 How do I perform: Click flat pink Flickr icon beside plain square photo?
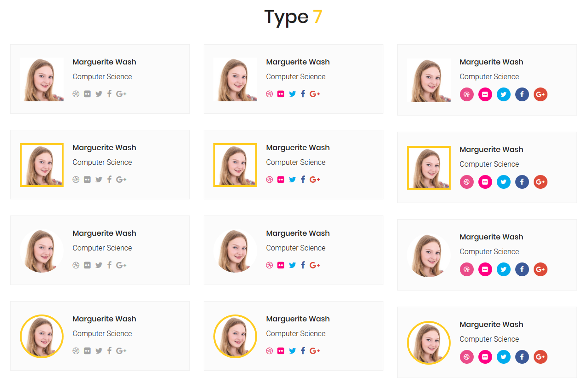[x=281, y=94]
